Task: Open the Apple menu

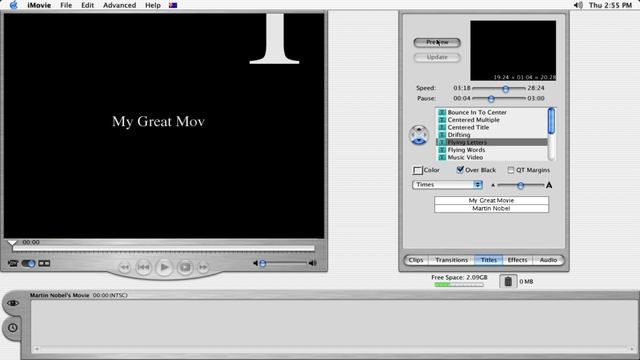Action: tap(13, 5)
